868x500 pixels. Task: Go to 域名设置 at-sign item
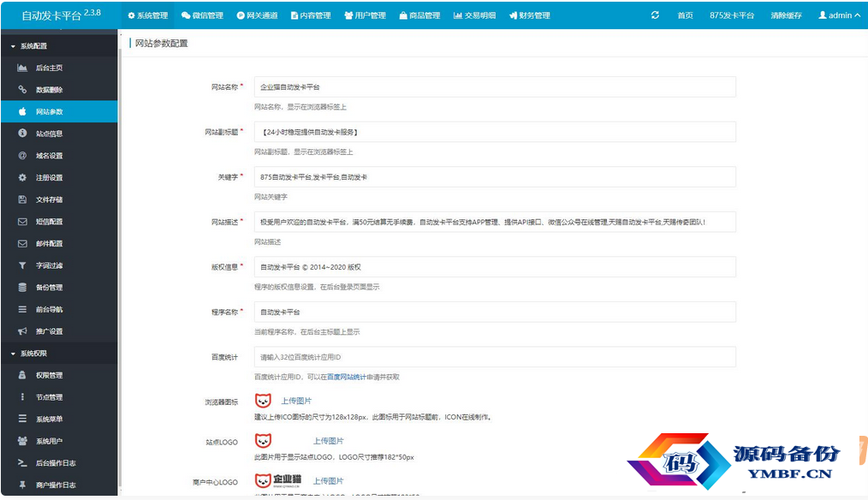(x=59, y=156)
